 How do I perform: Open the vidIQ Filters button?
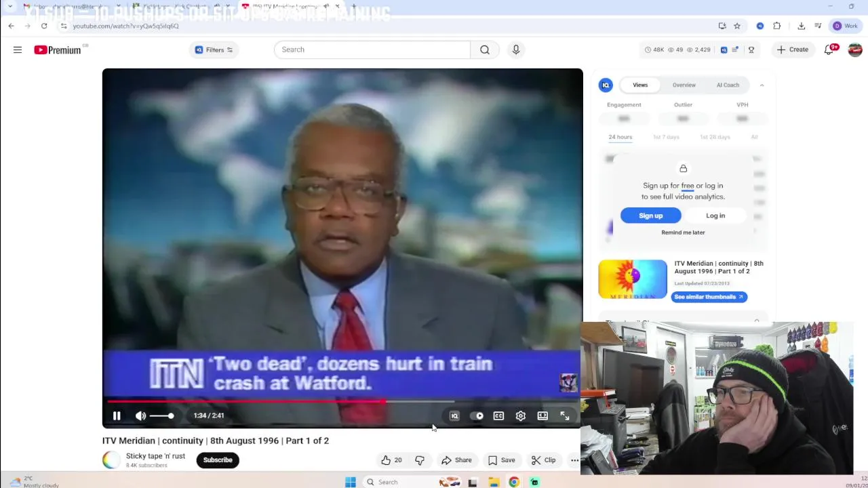pos(214,49)
